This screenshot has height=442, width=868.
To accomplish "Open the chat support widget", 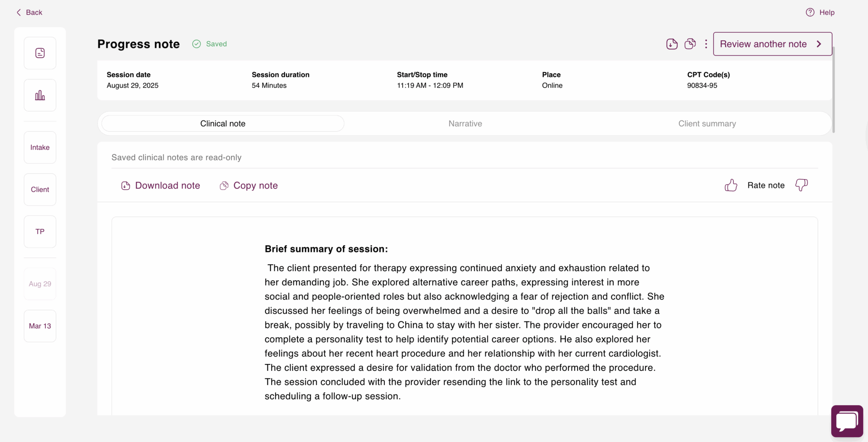I will (847, 421).
